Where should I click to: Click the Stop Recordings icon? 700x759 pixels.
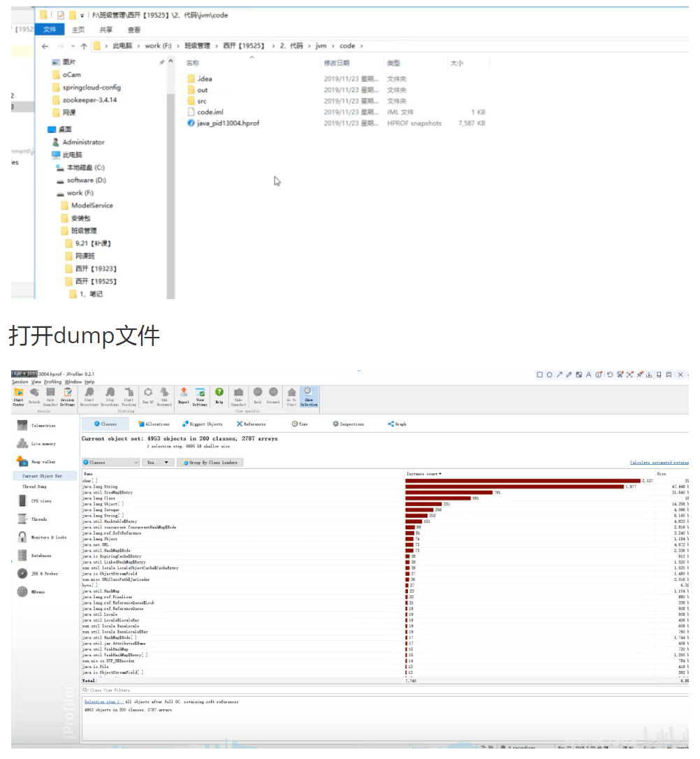point(110,396)
